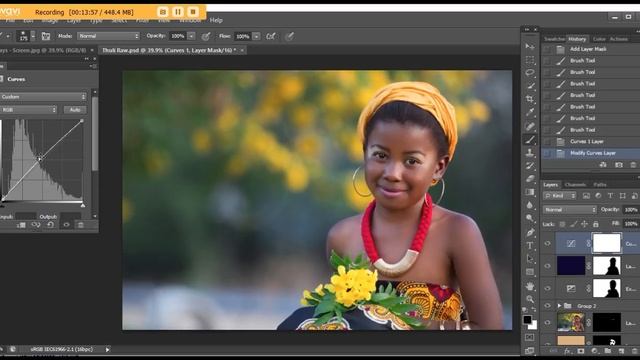The height and width of the screenshot is (360, 640).
Task: Select the Path Selection tool
Action: pyautogui.click(x=530, y=258)
